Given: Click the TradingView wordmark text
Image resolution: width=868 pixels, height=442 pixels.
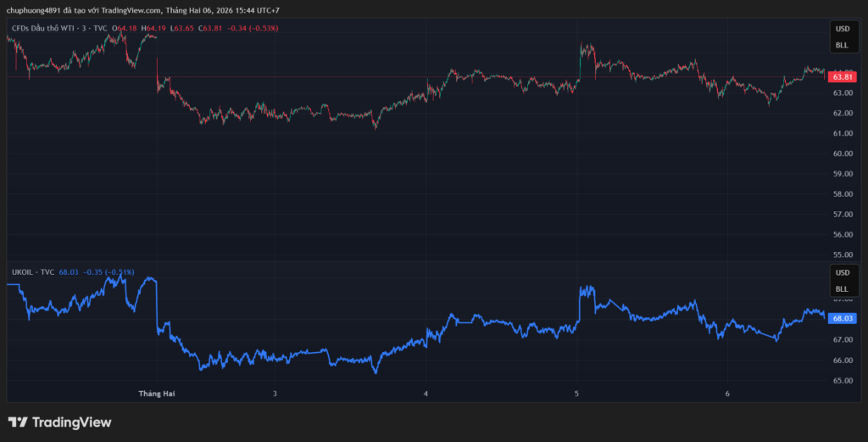Looking at the screenshot, I should click(x=71, y=422).
